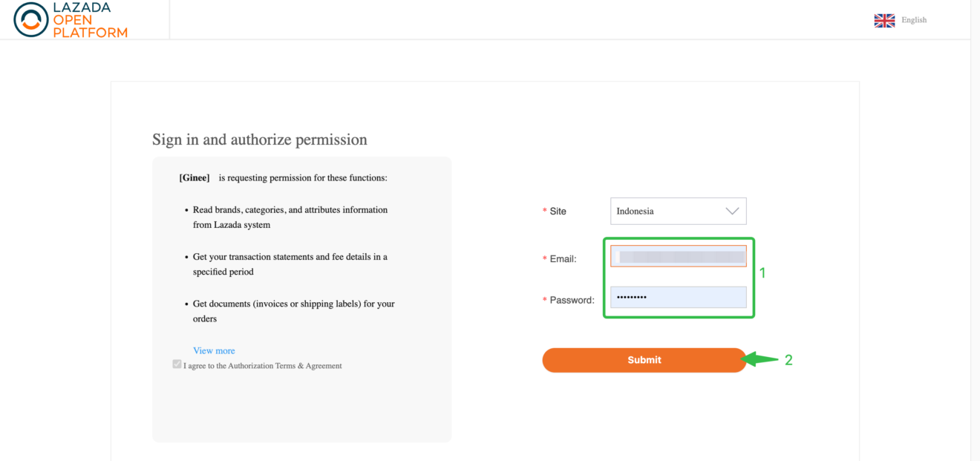The width and height of the screenshot is (980, 461).
Task: Open the Site dropdown
Action: point(678,211)
